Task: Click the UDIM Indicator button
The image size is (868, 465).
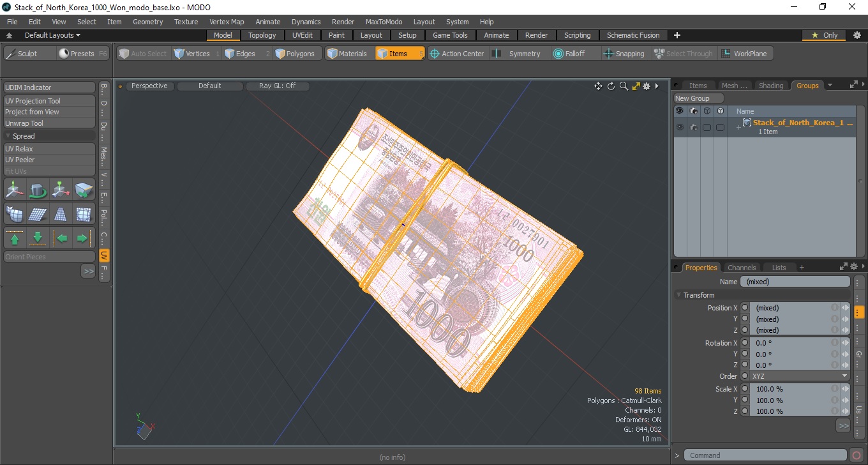Action: (50, 88)
